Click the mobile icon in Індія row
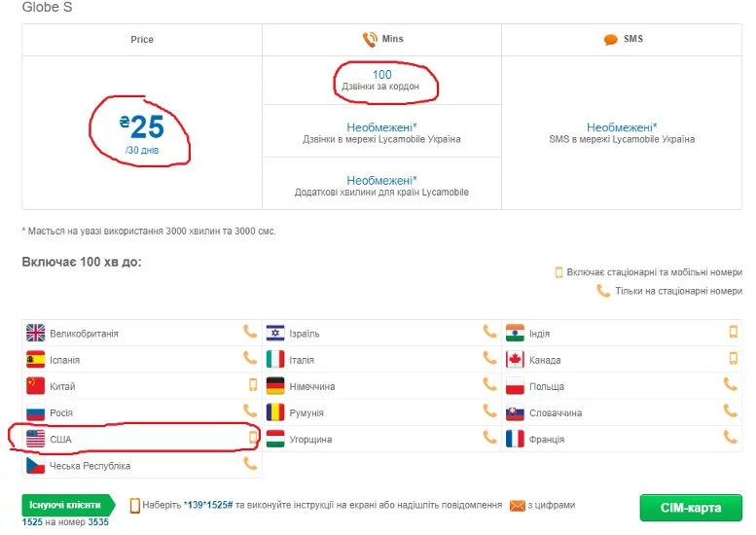756x535 pixels. 734,332
